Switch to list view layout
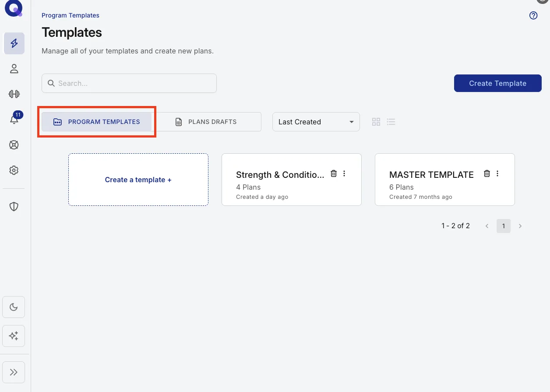The width and height of the screenshot is (550, 392). click(x=391, y=122)
